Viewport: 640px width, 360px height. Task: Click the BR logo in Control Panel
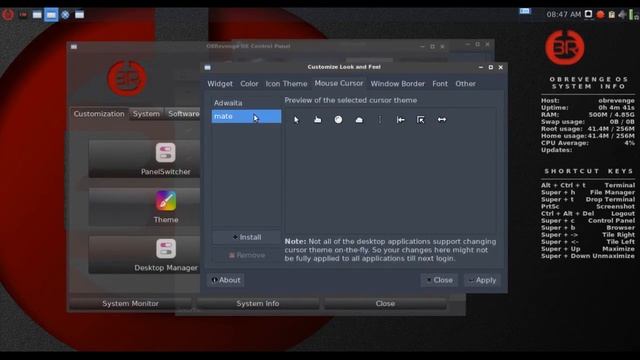pyautogui.click(x=127, y=78)
